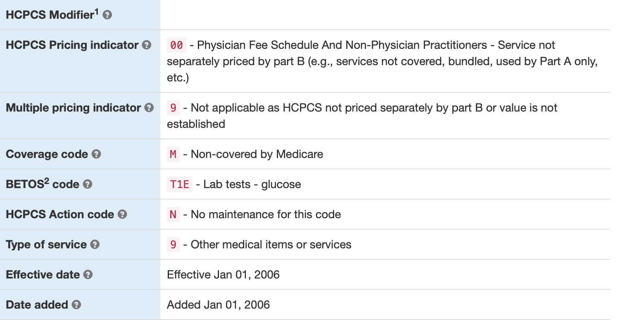Click the BETOS code help icon
Screen dimensions: 644x320
pyautogui.click(x=88, y=184)
